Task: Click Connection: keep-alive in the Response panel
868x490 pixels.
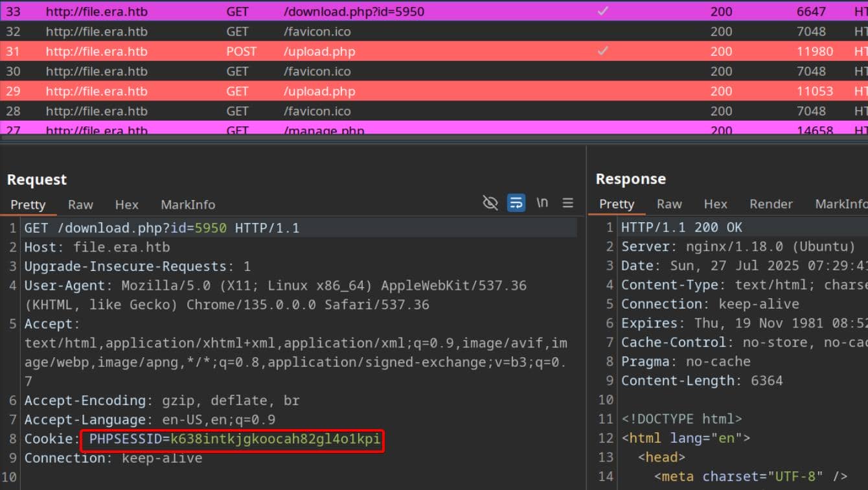Action: 710,304
